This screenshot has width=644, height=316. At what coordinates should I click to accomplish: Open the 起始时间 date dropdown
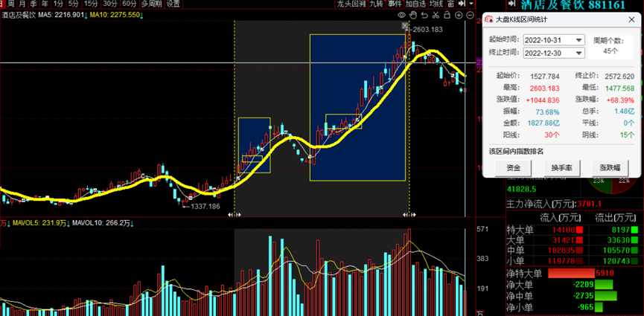(x=578, y=40)
